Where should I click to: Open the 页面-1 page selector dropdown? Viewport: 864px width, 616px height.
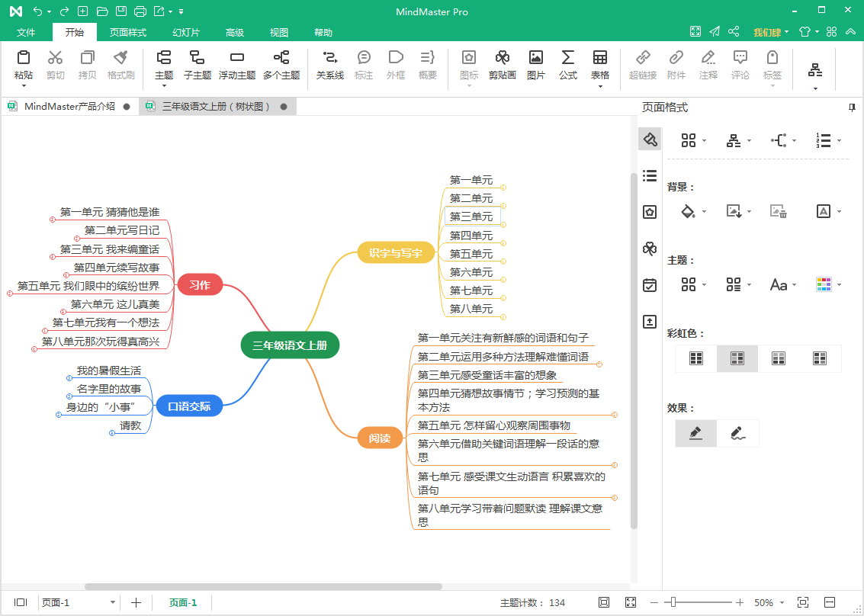pos(113,602)
